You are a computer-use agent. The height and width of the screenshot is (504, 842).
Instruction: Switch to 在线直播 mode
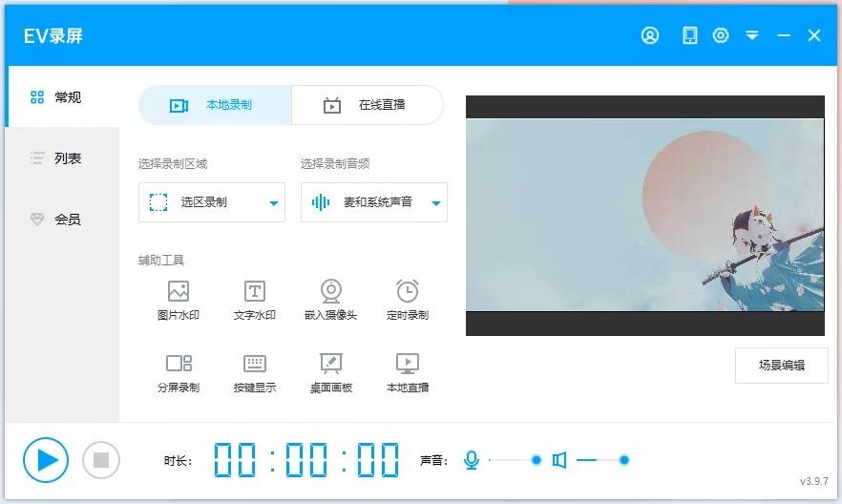[x=368, y=105]
